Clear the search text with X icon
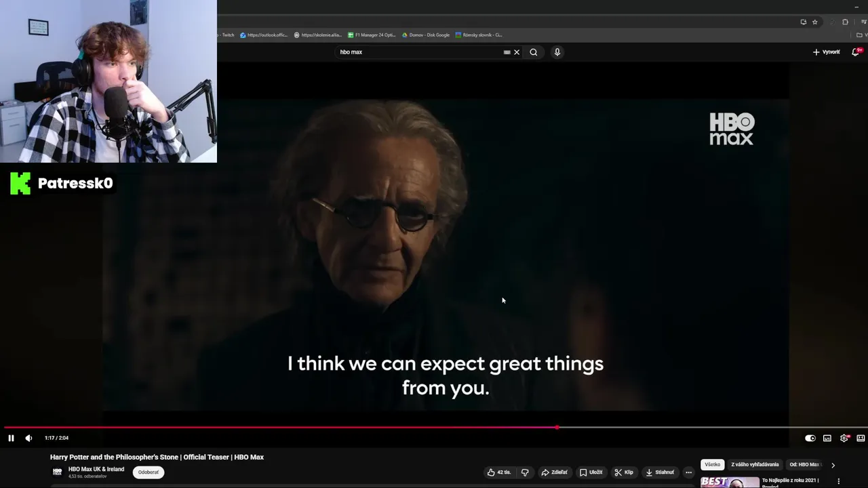This screenshot has width=868, height=488. pyautogui.click(x=517, y=52)
